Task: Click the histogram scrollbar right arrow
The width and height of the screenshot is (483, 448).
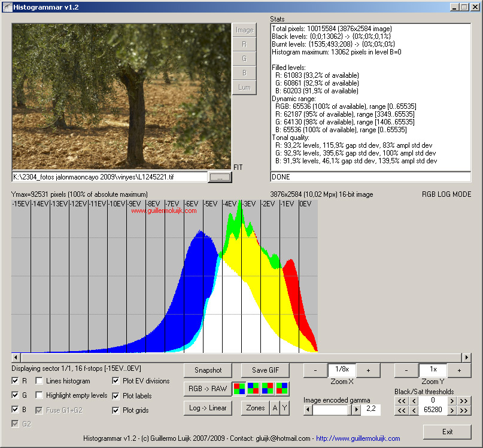Action: (x=467, y=358)
